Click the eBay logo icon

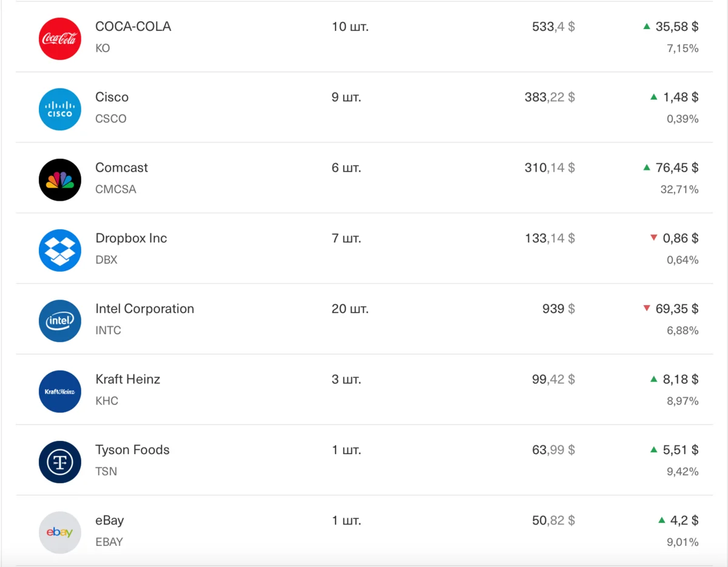[59, 532]
